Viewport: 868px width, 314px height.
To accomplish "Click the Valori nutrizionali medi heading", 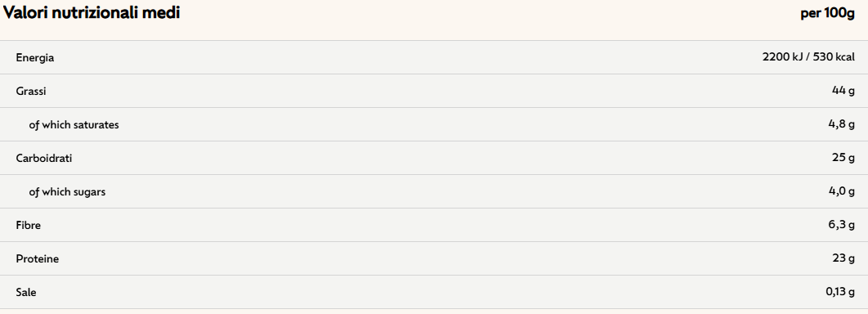I will (x=92, y=13).
